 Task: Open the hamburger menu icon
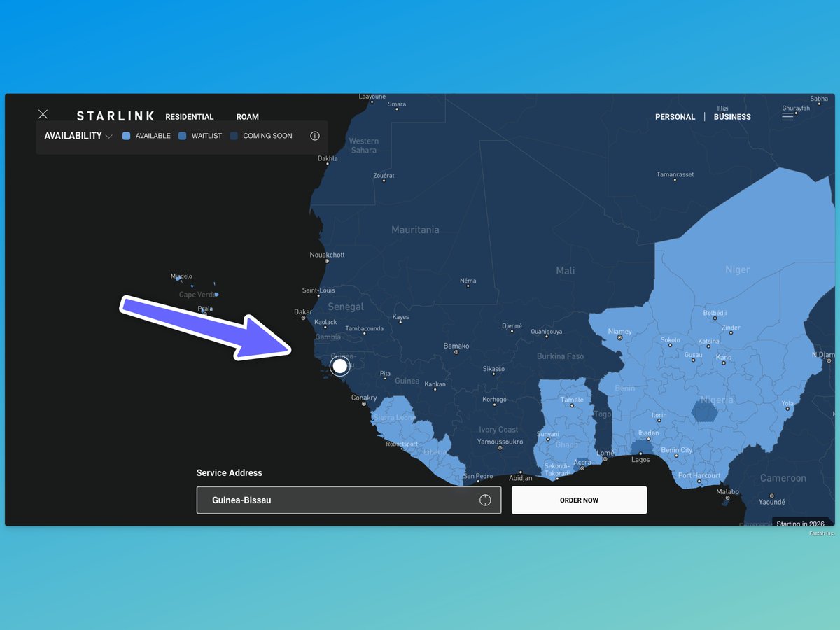tap(787, 117)
